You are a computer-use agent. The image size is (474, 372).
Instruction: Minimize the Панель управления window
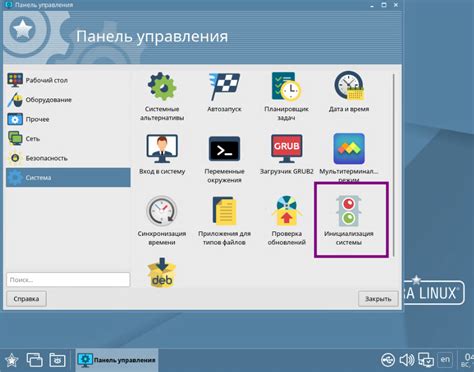pyautogui.click(x=372, y=5)
